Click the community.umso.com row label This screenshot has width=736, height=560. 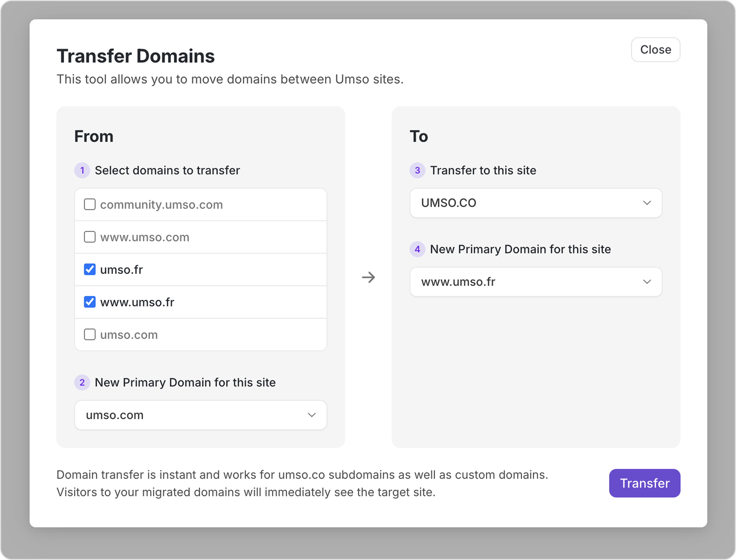(161, 205)
